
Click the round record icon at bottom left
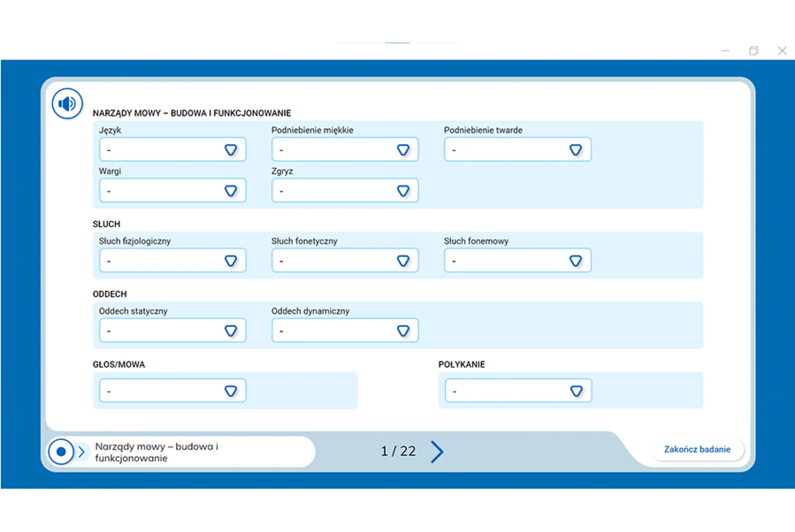(x=61, y=452)
